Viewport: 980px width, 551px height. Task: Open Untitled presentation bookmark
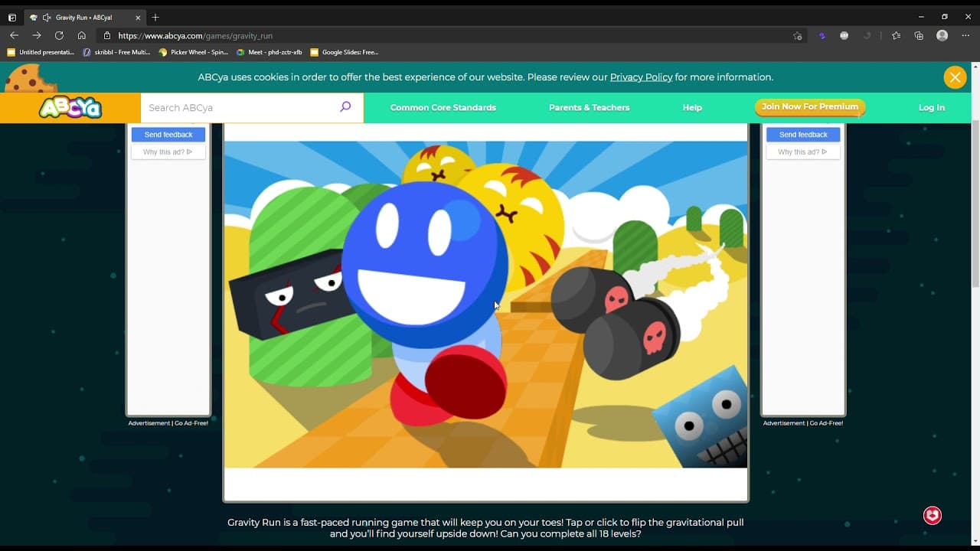click(41, 52)
